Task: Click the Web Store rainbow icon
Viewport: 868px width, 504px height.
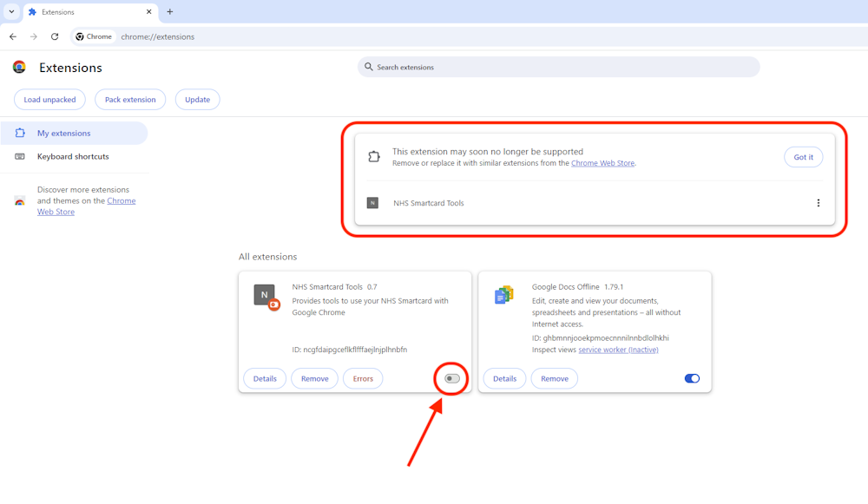Action: pyautogui.click(x=19, y=201)
